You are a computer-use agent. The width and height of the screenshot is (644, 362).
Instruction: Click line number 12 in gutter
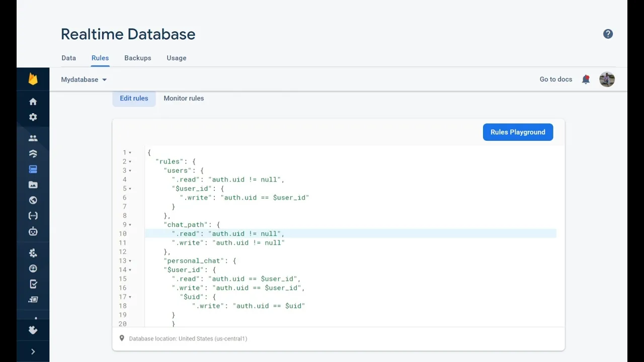coord(123,252)
